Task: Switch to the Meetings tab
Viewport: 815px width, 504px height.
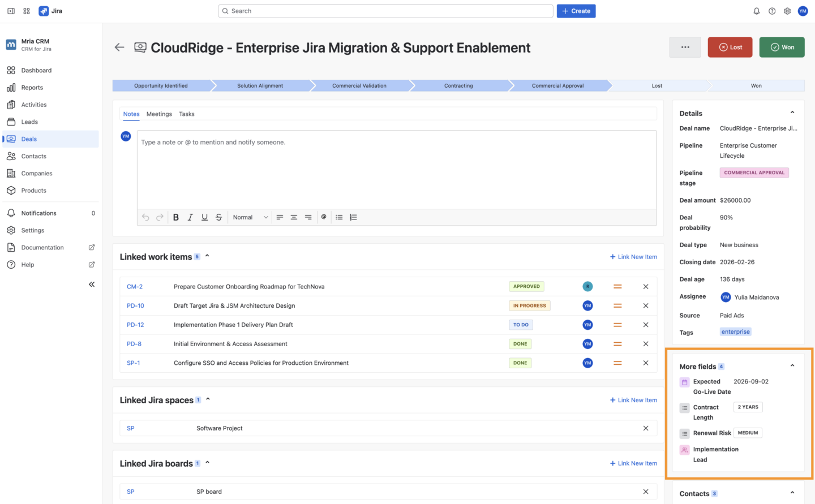Action: (x=159, y=114)
